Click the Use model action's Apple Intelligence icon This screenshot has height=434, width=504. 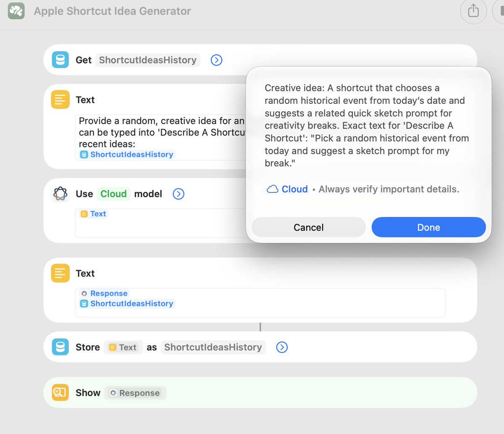click(x=60, y=194)
